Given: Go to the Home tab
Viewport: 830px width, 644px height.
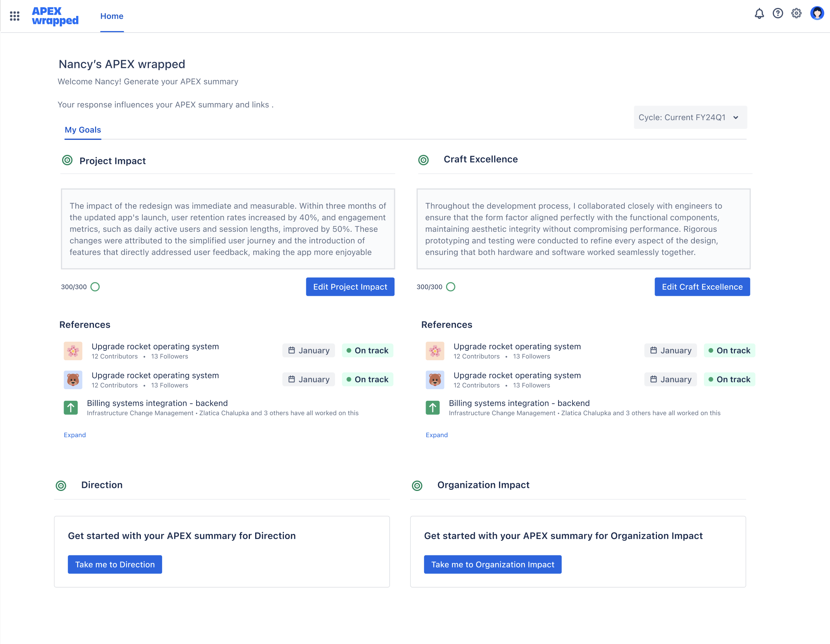Looking at the screenshot, I should 112,16.
